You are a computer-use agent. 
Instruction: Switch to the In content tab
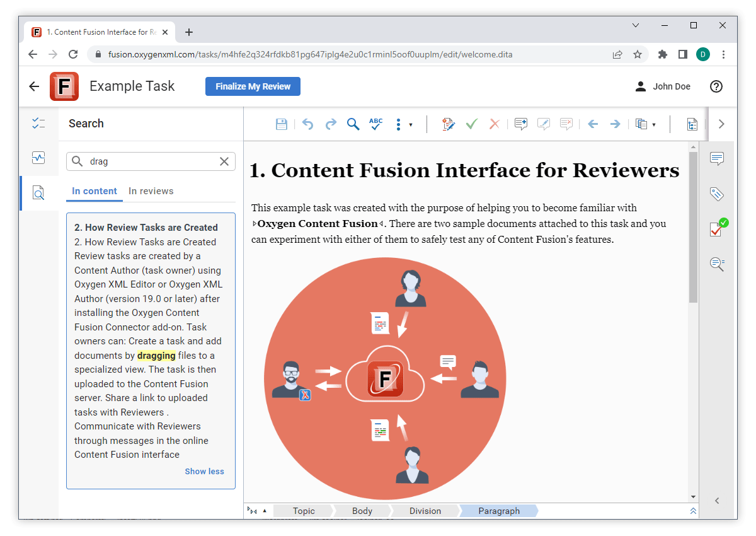pyautogui.click(x=94, y=191)
